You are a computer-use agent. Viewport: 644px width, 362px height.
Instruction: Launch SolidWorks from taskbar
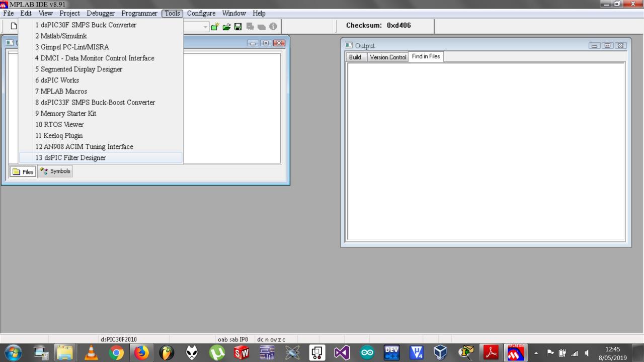click(x=242, y=353)
